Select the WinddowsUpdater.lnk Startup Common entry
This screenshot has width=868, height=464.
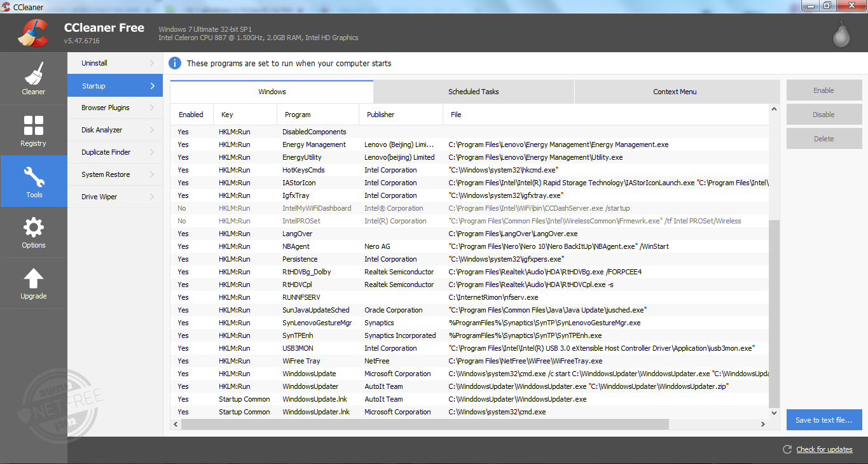point(470,412)
